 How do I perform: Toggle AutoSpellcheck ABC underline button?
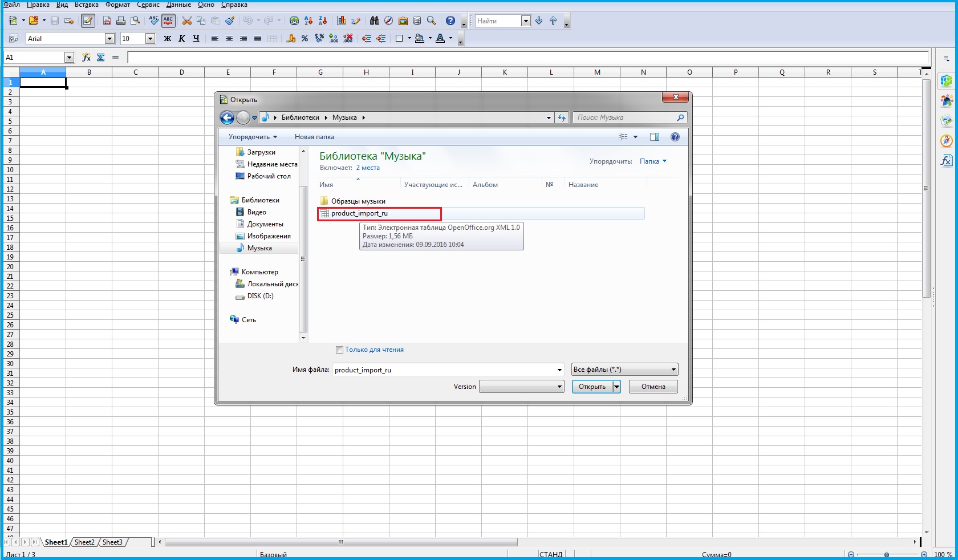(x=168, y=21)
